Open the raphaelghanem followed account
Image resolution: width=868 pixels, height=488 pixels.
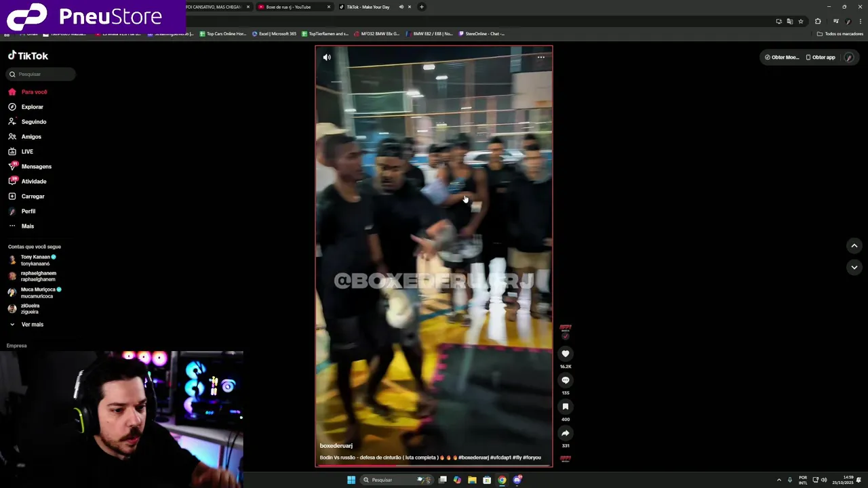click(33, 277)
